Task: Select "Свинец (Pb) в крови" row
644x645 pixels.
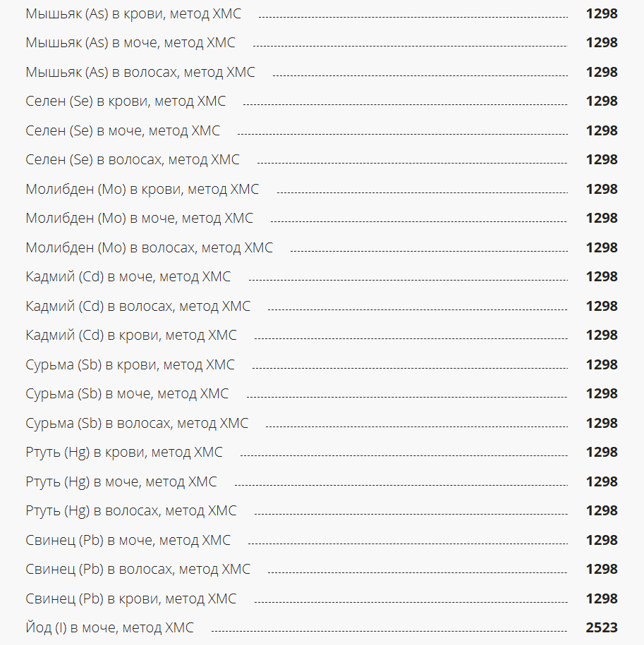Action: tap(131, 599)
